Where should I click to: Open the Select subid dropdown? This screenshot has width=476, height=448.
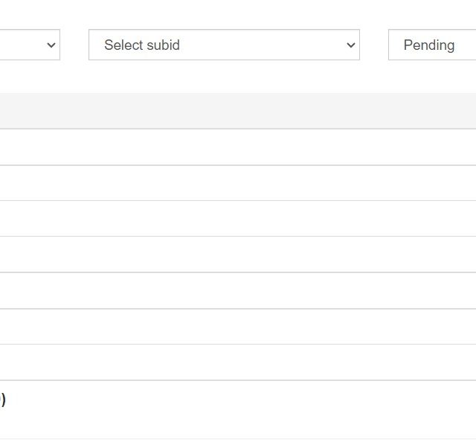pos(224,45)
